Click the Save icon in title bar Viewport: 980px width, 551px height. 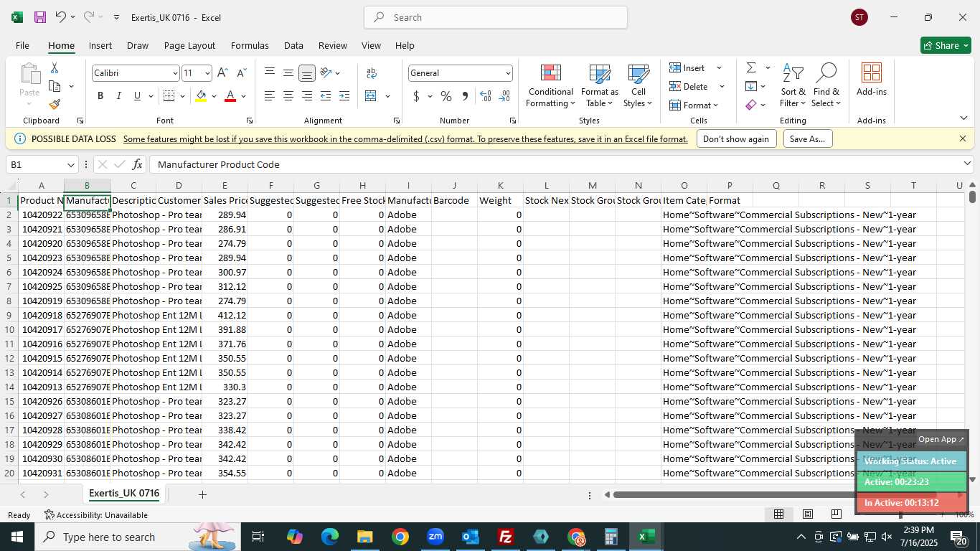[40, 17]
